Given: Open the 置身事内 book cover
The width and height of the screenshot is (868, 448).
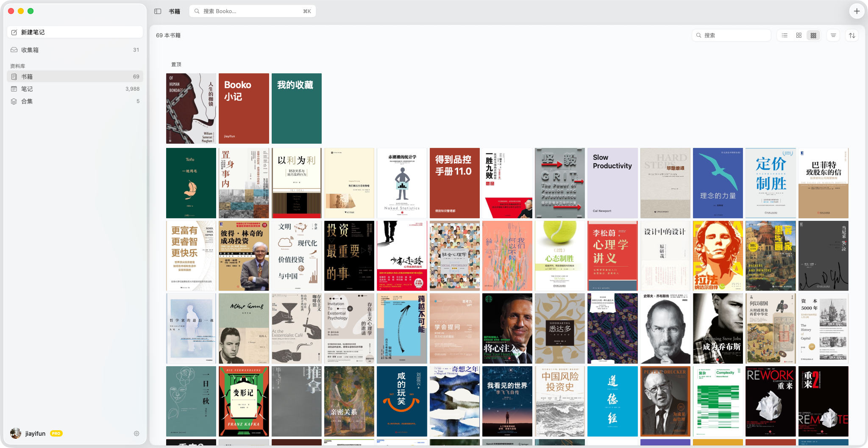Looking at the screenshot, I should point(244,183).
